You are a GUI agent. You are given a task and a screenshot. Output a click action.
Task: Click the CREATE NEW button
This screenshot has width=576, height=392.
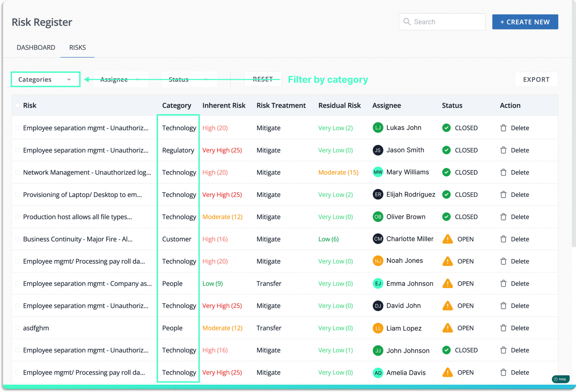[x=525, y=22]
